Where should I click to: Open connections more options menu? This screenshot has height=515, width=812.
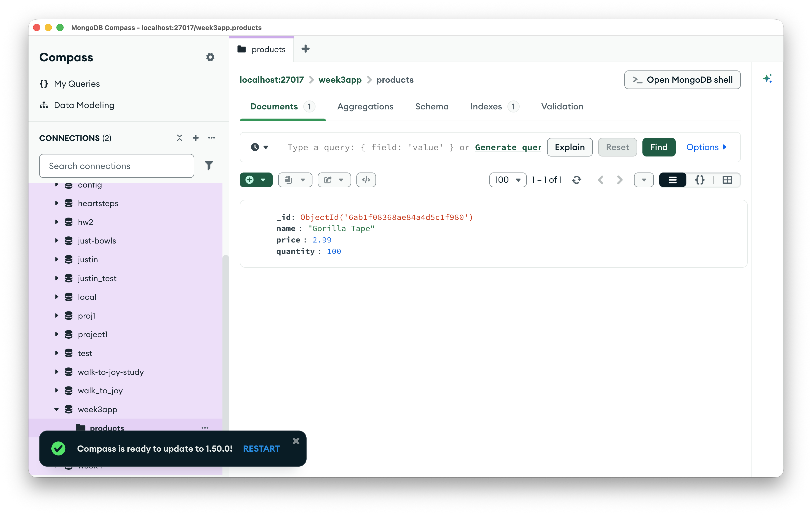[212, 138]
